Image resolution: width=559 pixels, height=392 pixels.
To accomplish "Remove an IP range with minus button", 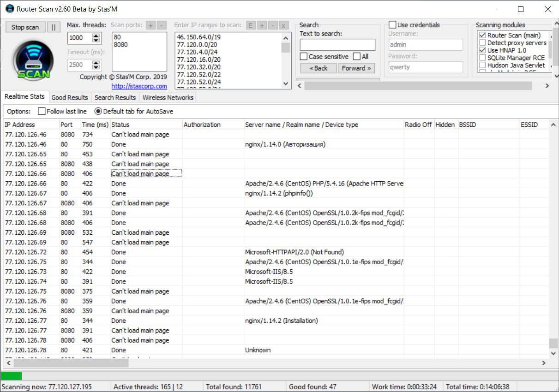I will tap(273, 25).
